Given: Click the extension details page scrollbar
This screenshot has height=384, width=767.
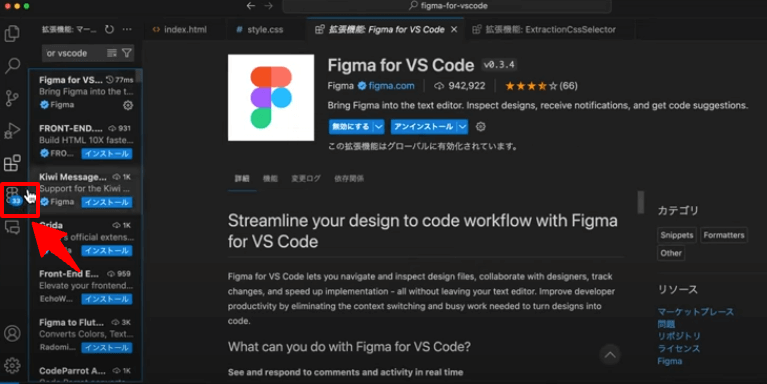Looking at the screenshot, I should 641,203.
